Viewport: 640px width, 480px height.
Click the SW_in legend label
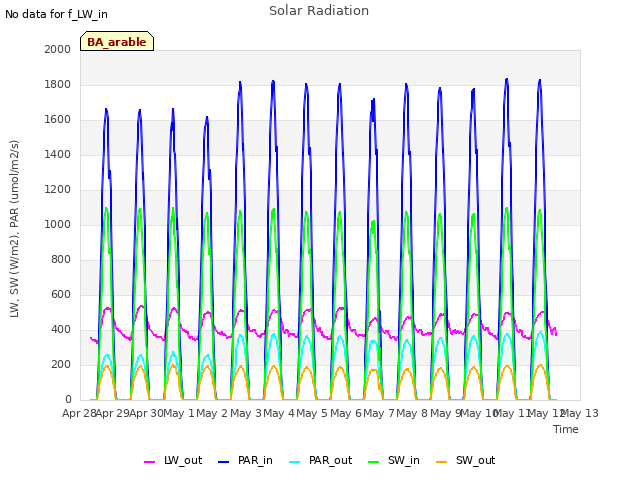404,460
